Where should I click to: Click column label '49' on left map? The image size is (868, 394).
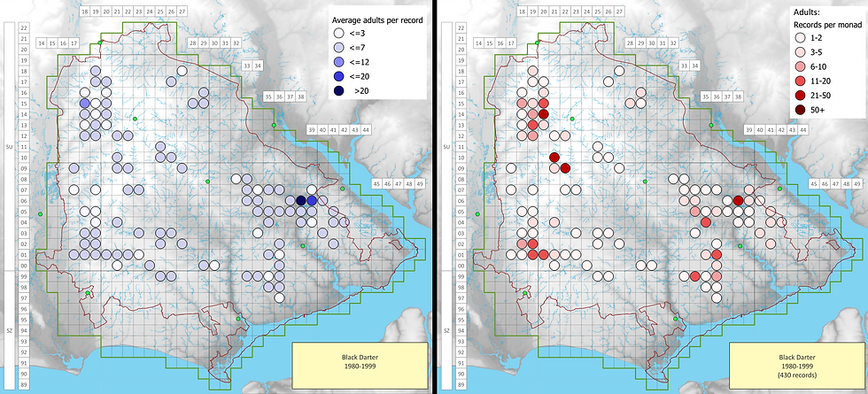pyautogui.click(x=420, y=183)
